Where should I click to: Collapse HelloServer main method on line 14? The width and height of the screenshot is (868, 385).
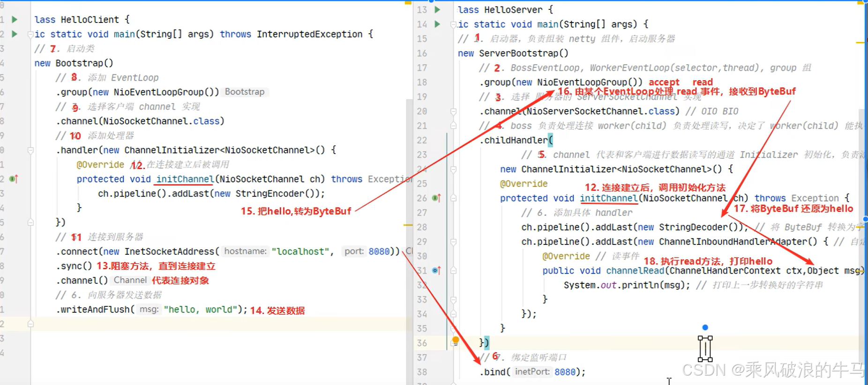click(x=453, y=24)
